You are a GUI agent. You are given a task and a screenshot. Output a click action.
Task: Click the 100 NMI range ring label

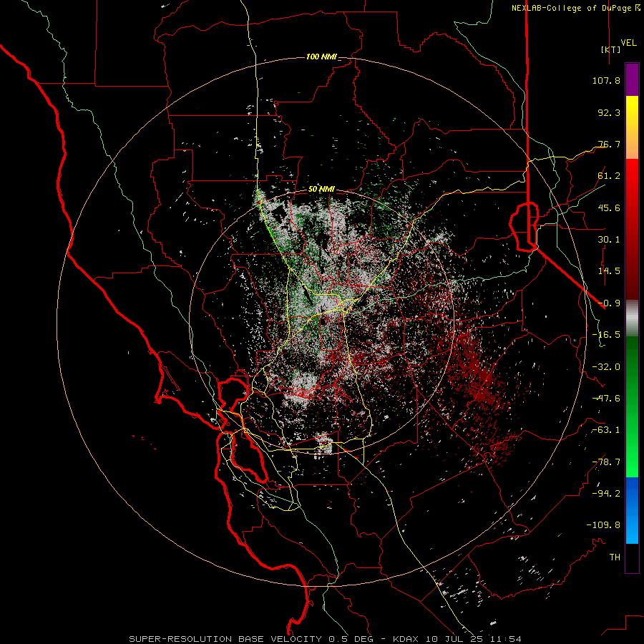[x=321, y=57]
